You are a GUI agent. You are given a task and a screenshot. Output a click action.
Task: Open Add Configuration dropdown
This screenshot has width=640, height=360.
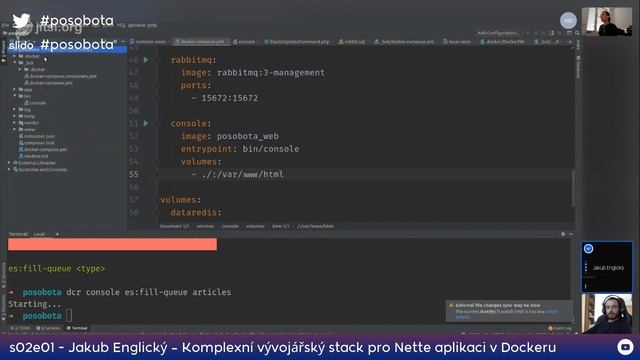click(498, 33)
